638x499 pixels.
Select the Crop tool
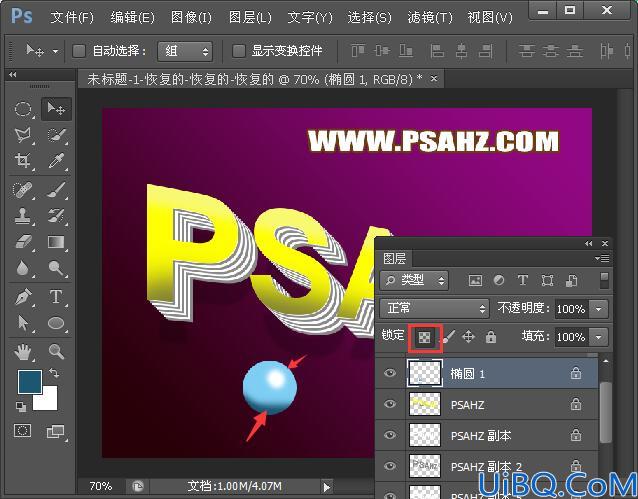(23, 160)
